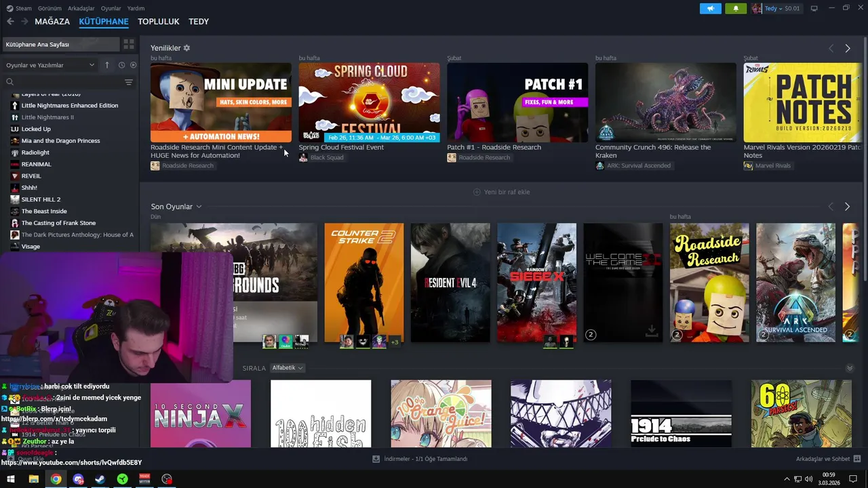This screenshot has height=488, width=868.
Task: Open the TEDY profile tab
Action: coord(199,22)
